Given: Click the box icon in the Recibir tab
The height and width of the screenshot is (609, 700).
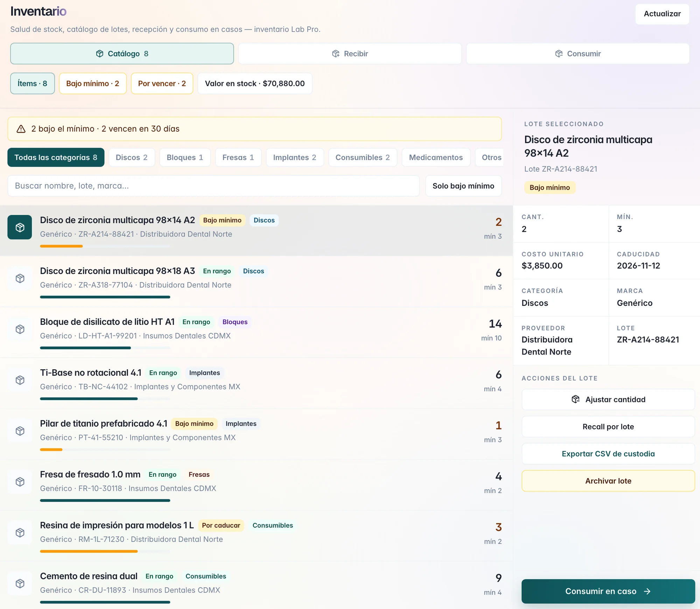Looking at the screenshot, I should pos(336,54).
